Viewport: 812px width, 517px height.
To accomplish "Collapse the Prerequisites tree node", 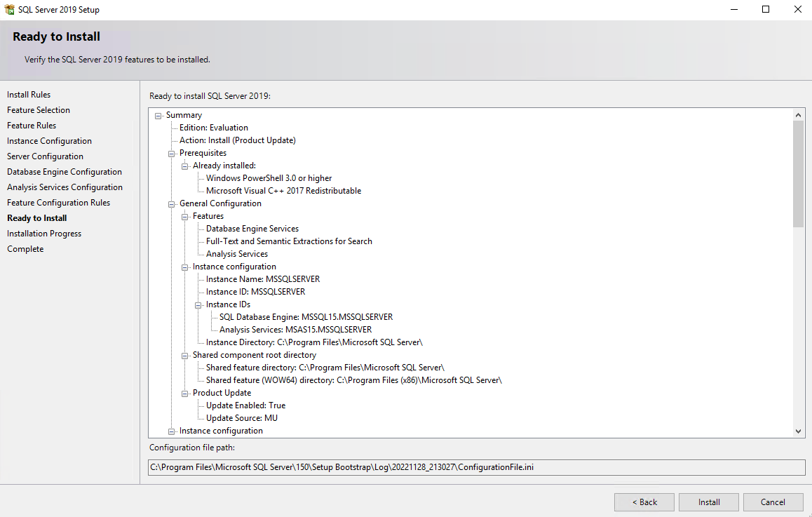I will click(x=171, y=154).
